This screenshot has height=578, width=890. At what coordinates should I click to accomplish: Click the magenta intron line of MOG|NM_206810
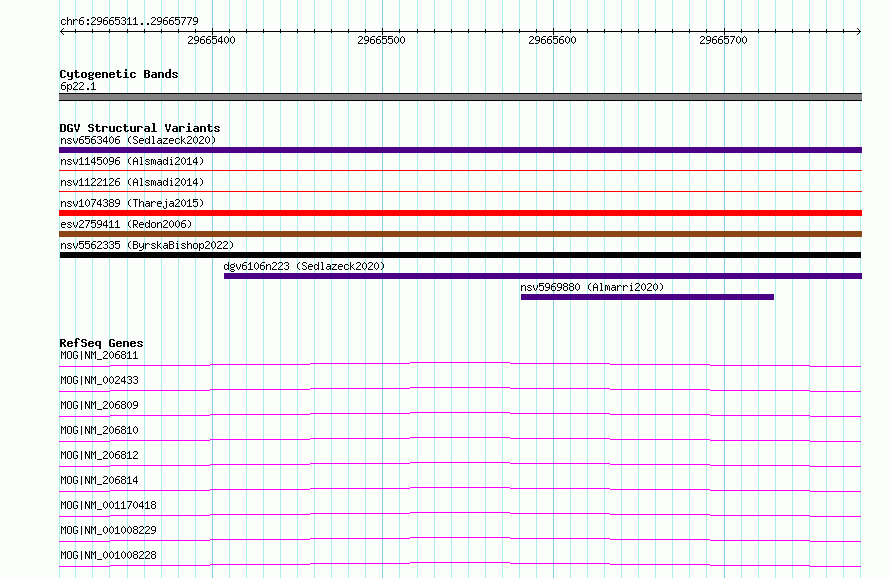460,438
